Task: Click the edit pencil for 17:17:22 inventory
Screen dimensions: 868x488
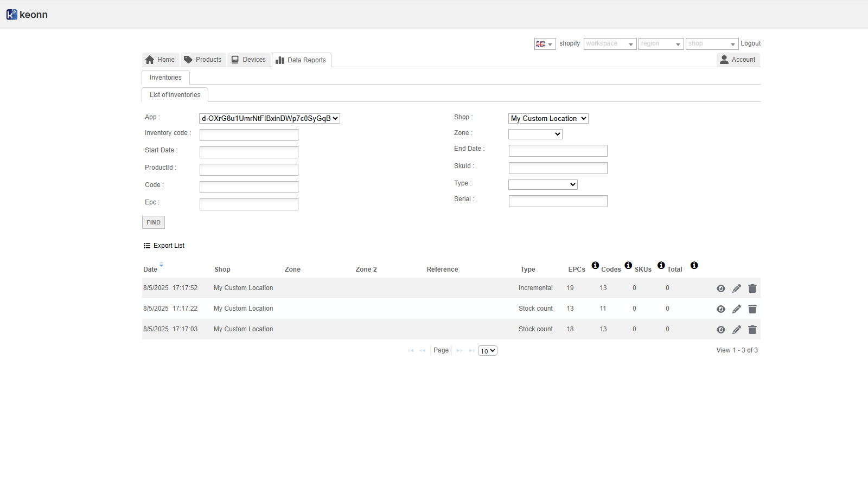Action: [736, 309]
